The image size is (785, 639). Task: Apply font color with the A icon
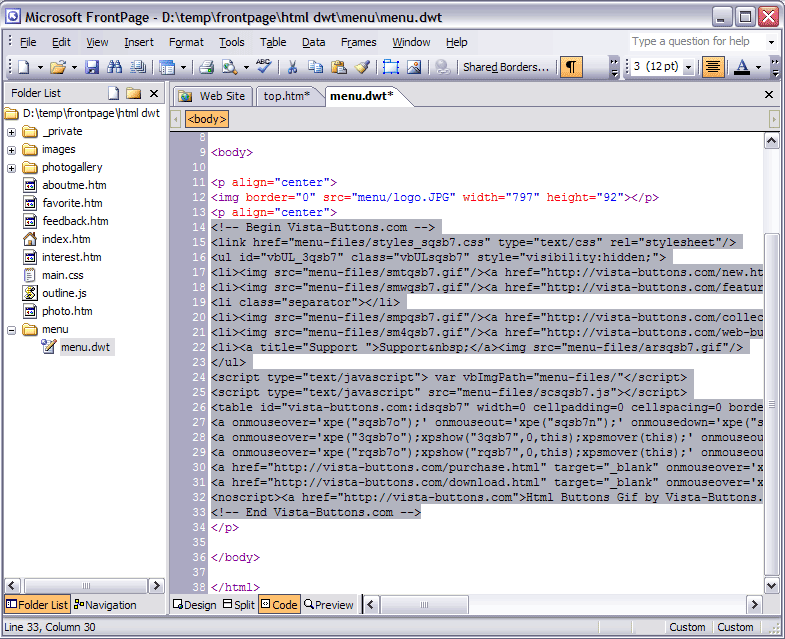coord(742,67)
